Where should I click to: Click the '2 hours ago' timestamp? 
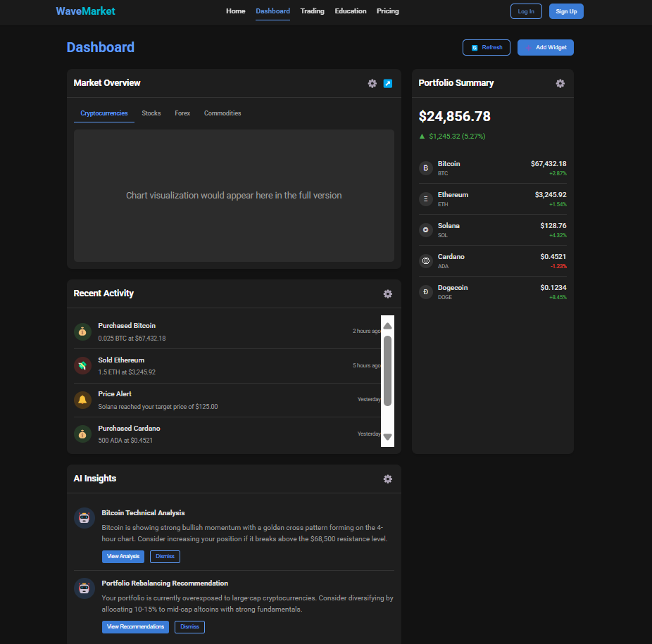tap(366, 331)
